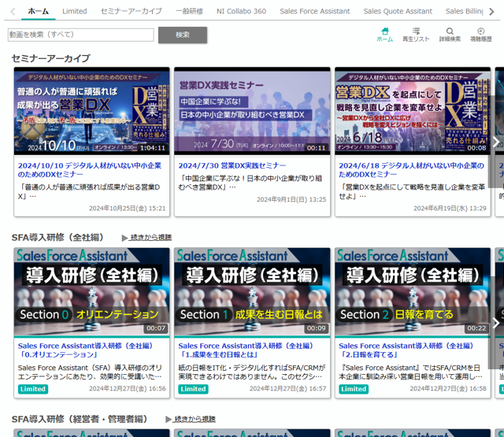
Task: Click the date 2024年10月25日(金) 15:21
Action: click(128, 208)
